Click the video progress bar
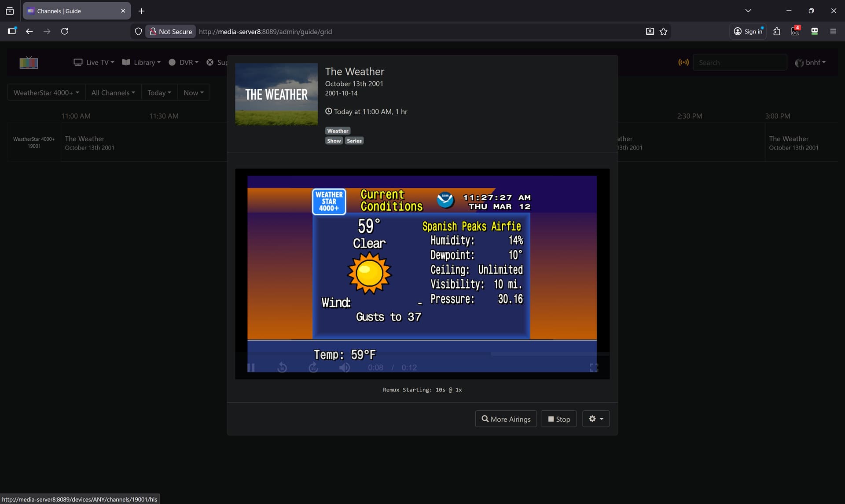Screen dimensions: 845x504 coord(422,353)
